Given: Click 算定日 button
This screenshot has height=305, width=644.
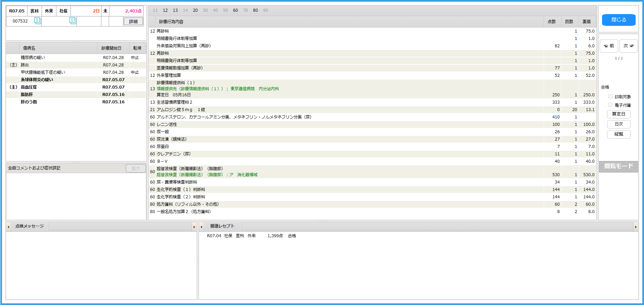Looking at the screenshot, I should click(618, 114).
